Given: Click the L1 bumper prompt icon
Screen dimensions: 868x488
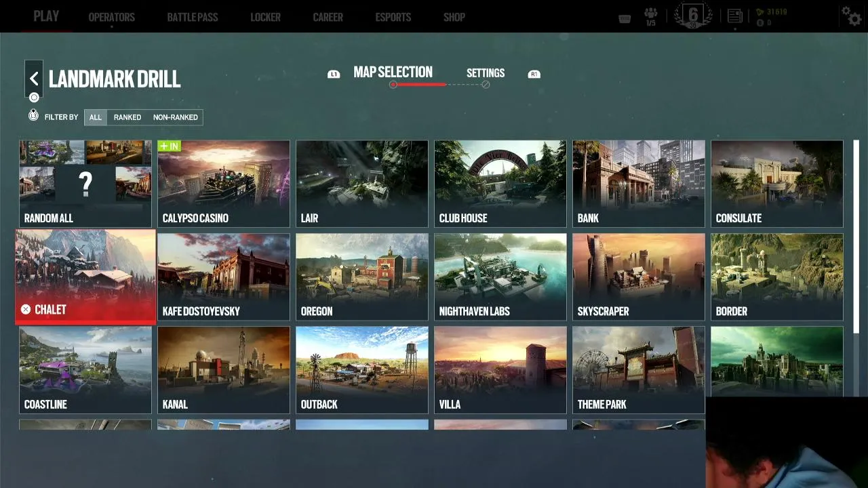Looking at the screenshot, I should coord(333,74).
